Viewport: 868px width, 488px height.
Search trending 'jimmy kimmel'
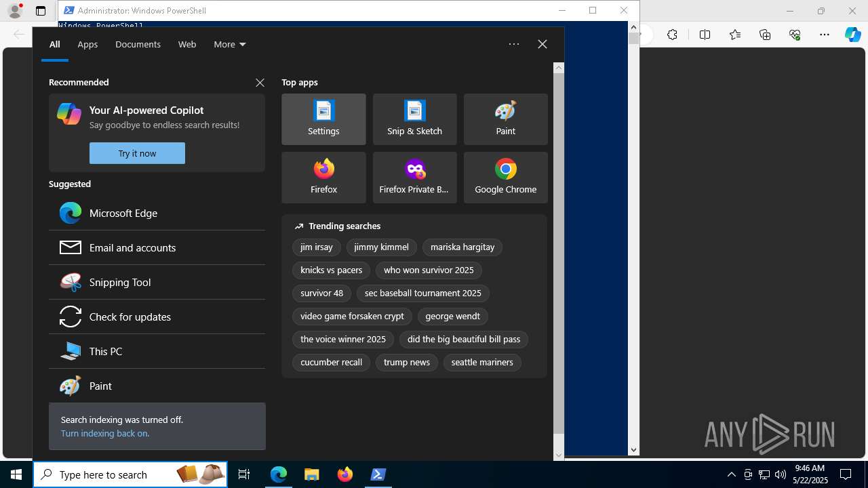[381, 247]
